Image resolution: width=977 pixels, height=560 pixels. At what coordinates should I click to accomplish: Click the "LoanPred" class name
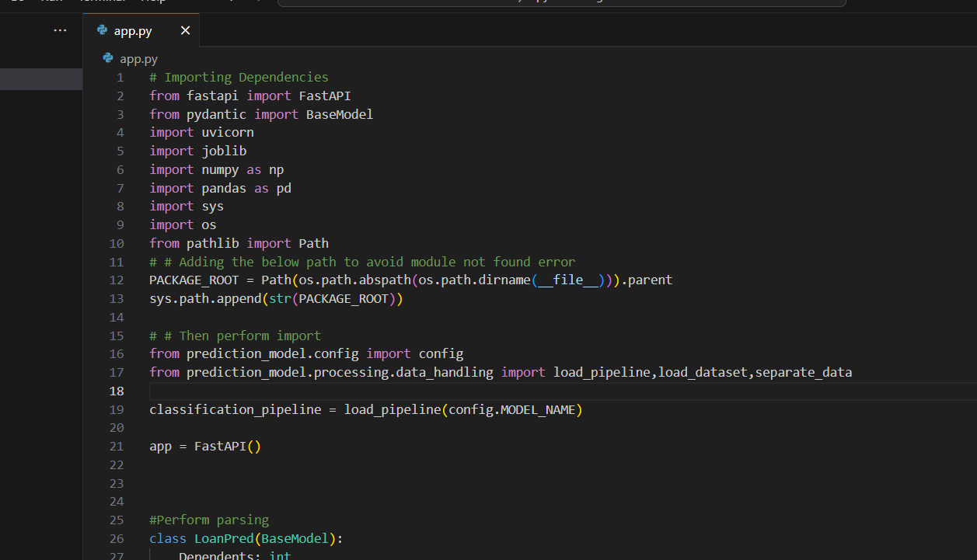pos(224,538)
